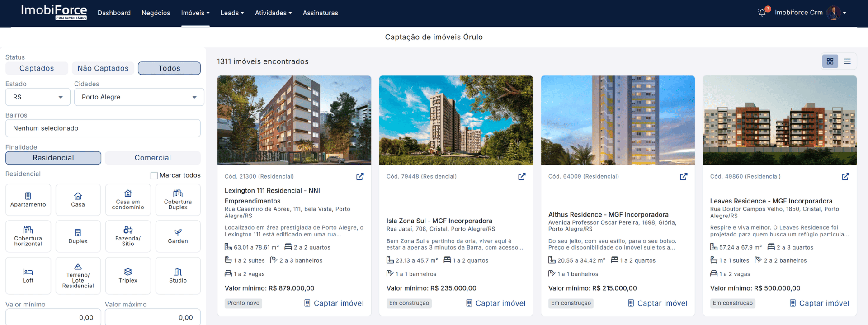This screenshot has width=868, height=325.
Task: Open Leaves Residence external link icon
Action: [x=845, y=177]
